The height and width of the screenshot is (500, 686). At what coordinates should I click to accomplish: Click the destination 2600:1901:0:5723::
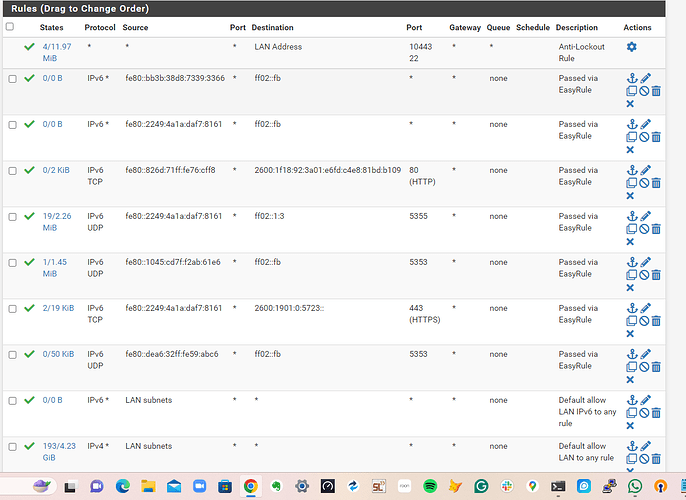(x=289, y=308)
